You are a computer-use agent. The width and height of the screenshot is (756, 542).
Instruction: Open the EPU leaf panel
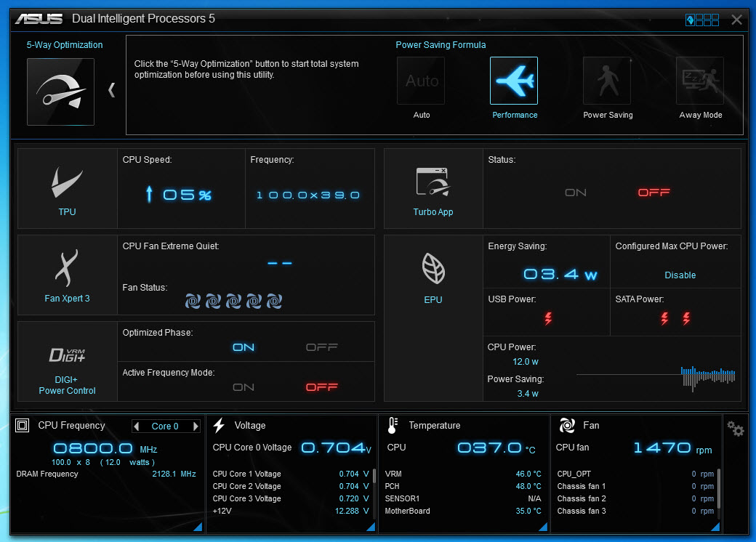tap(433, 318)
